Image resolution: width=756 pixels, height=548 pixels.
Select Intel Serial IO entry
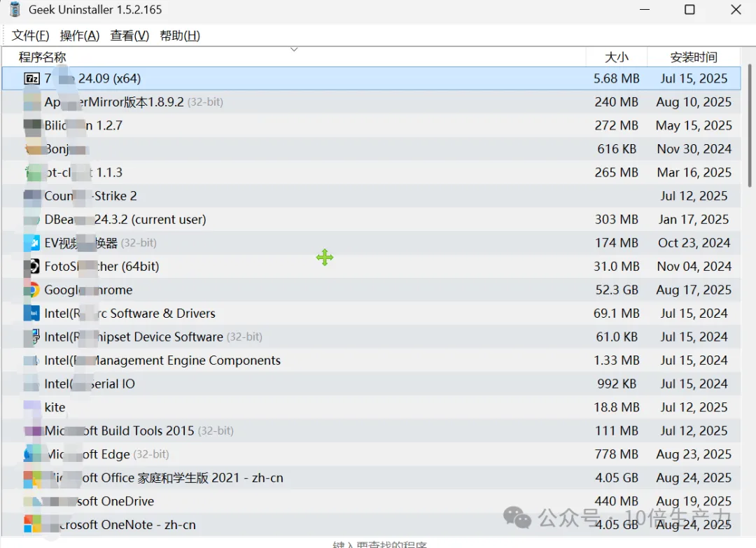point(372,384)
